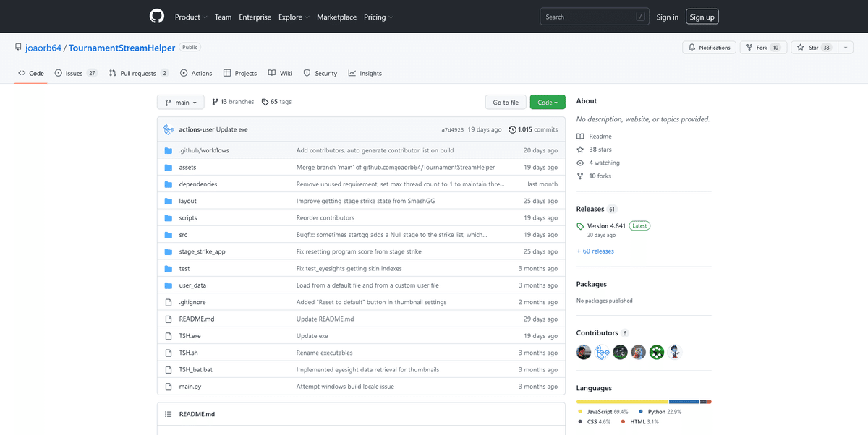Image resolution: width=868 pixels, height=435 pixels.
Task: Switch to the Wiki tab
Action: click(280, 73)
